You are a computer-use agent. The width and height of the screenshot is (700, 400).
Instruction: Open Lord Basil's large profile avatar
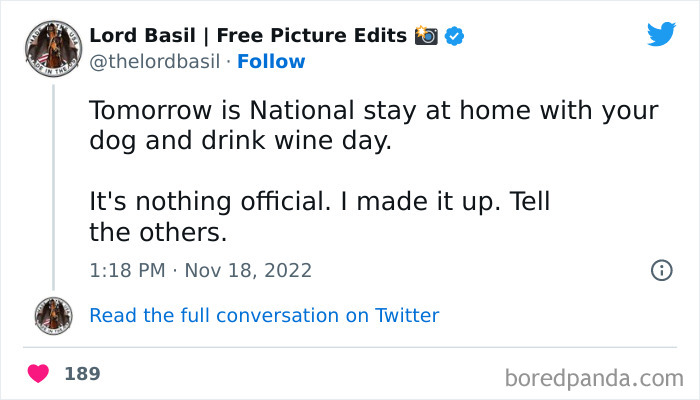click(x=53, y=48)
